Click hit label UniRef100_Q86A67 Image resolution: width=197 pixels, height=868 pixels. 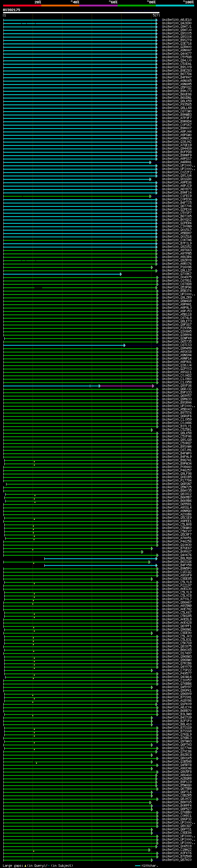pyautogui.click(x=177, y=603)
